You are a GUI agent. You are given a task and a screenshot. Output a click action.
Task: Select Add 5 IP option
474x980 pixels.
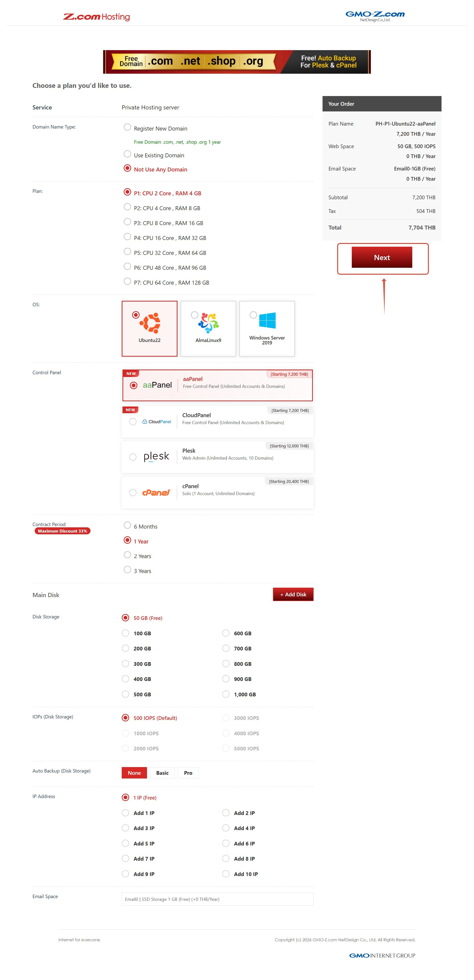(125, 844)
